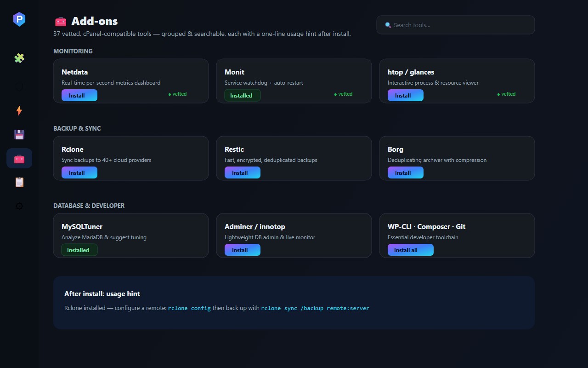588x368 pixels.
Task: Click Monit's Installed button
Action: tap(243, 95)
